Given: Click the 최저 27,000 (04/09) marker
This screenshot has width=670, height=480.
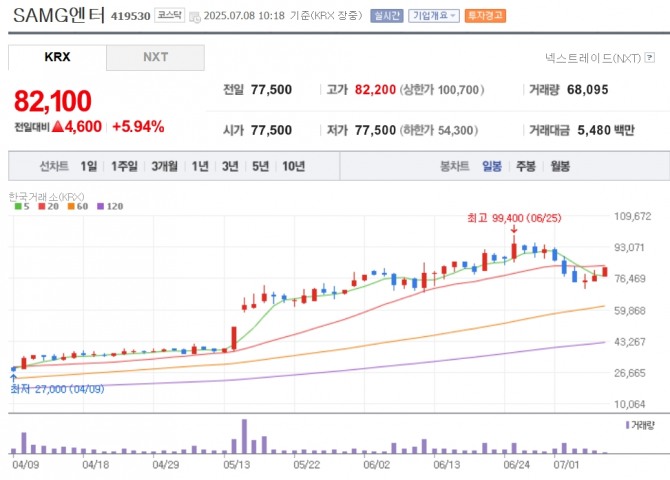Looking at the screenshot, I should tap(57, 389).
